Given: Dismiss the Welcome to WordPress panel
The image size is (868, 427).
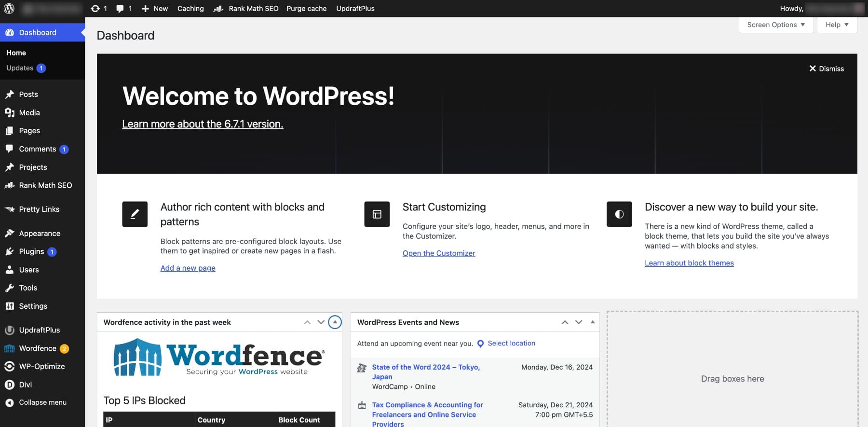Looking at the screenshot, I should [826, 69].
